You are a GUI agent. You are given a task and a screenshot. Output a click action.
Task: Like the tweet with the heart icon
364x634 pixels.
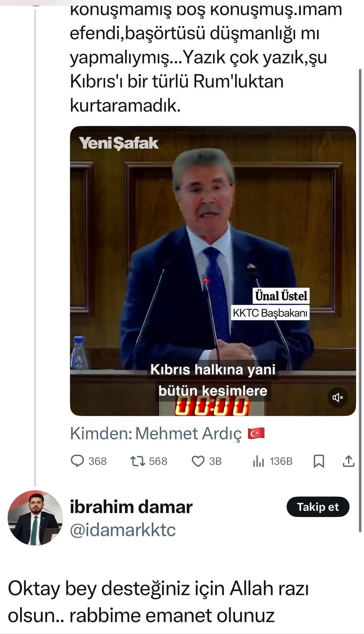198,461
